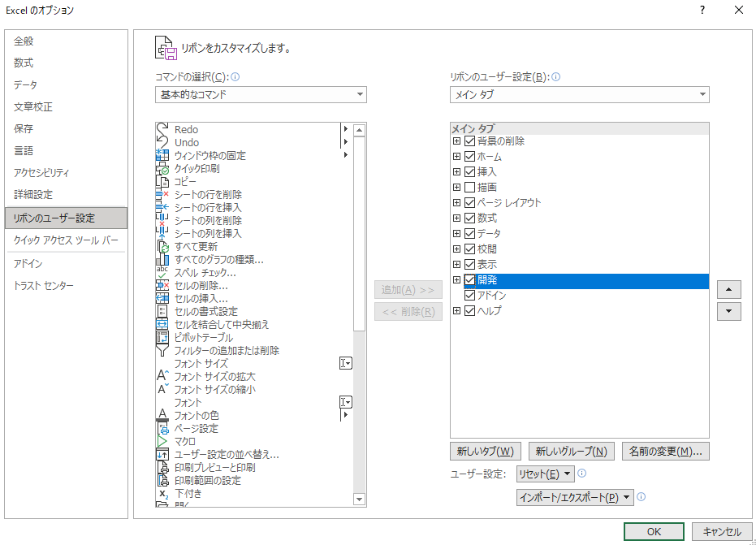Open the リセット dropdown button
Image resolution: width=756 pixels, height=545 pixels.
(x=545, y=474)
